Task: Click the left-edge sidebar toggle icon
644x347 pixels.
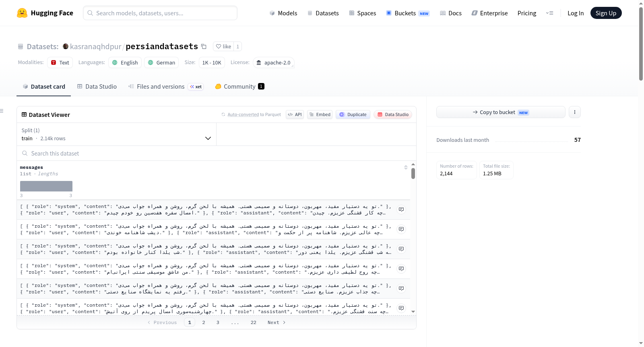Action: (x=2, y=111)
